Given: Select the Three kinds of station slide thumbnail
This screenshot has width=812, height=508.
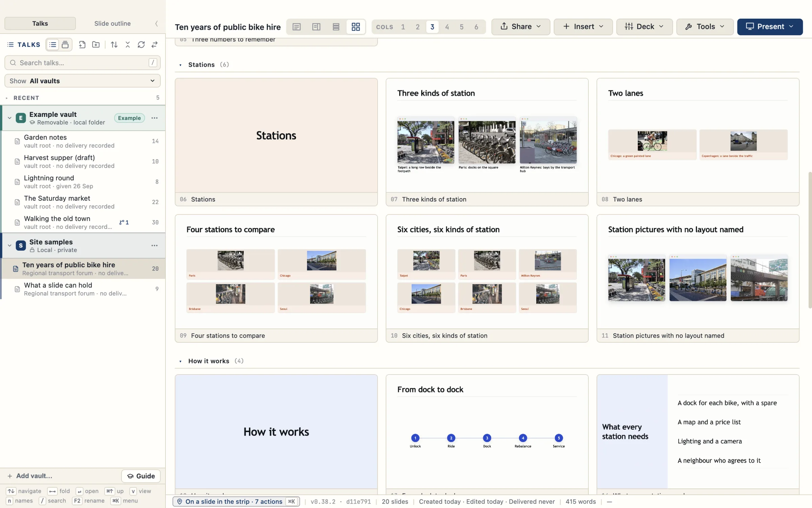Looking at the screenshot, I should click(487, 142).
